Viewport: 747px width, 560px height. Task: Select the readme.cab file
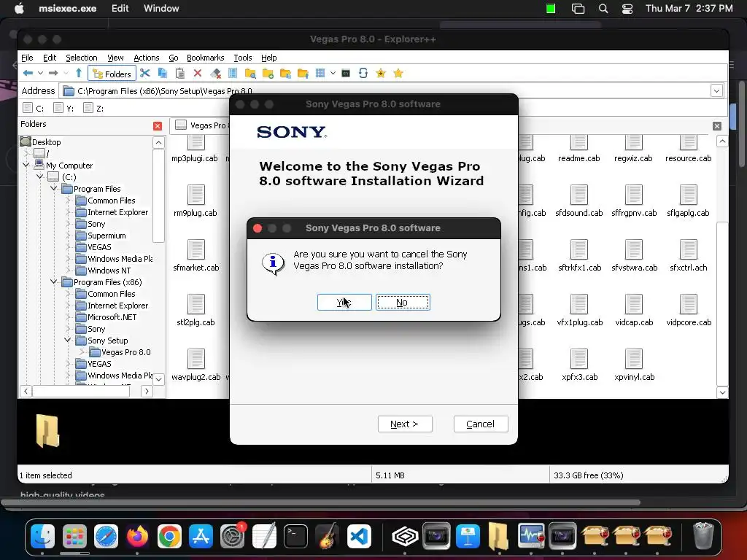pyautogui.click(x=578, y=149)
